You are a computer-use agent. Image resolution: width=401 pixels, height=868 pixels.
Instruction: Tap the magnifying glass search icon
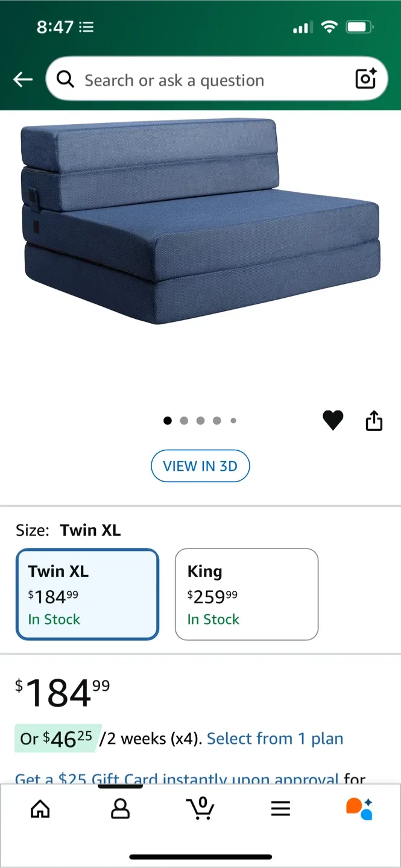coord(66,79)
